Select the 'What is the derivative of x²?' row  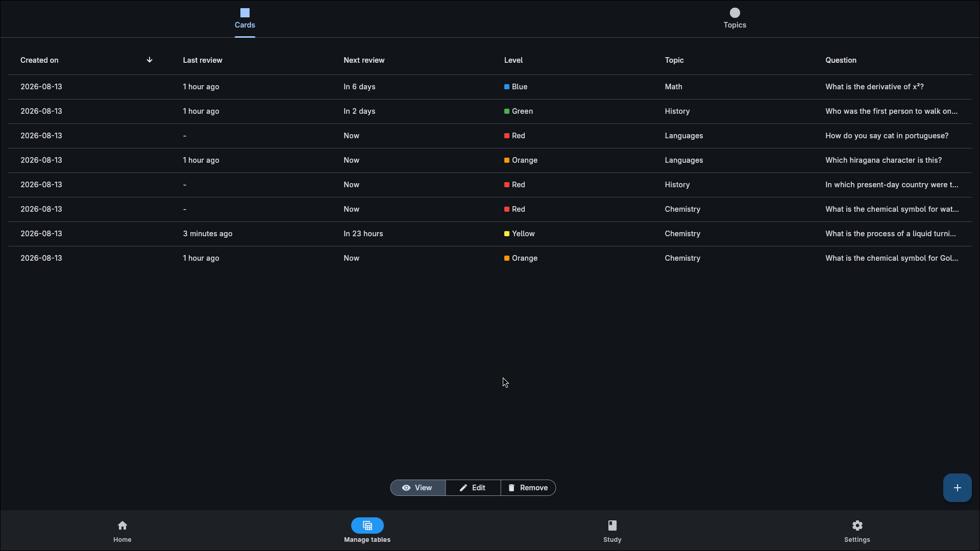point(489,87)
